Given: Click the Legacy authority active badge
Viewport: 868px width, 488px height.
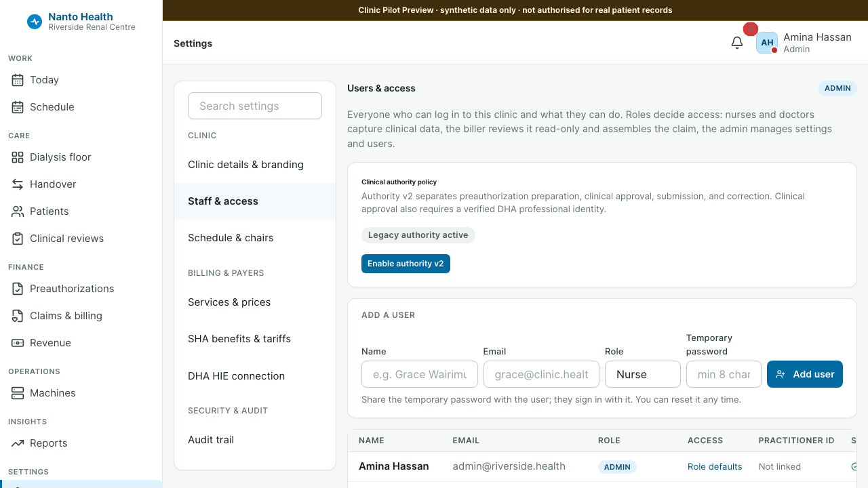Looking at the screenshot, I should 418,235.
